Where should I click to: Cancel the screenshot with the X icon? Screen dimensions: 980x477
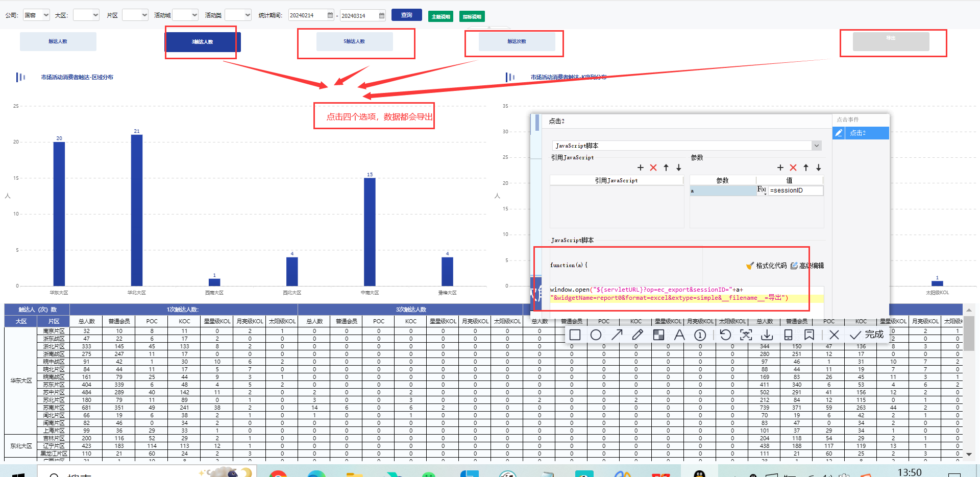pyautogui.click(x=834, y=335)
